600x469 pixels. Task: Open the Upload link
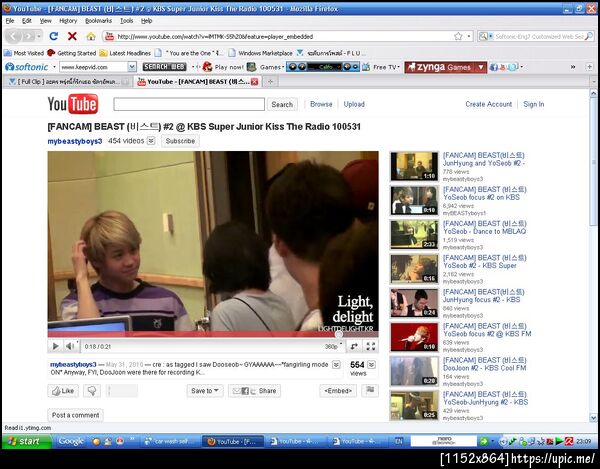tap(354, 104)
